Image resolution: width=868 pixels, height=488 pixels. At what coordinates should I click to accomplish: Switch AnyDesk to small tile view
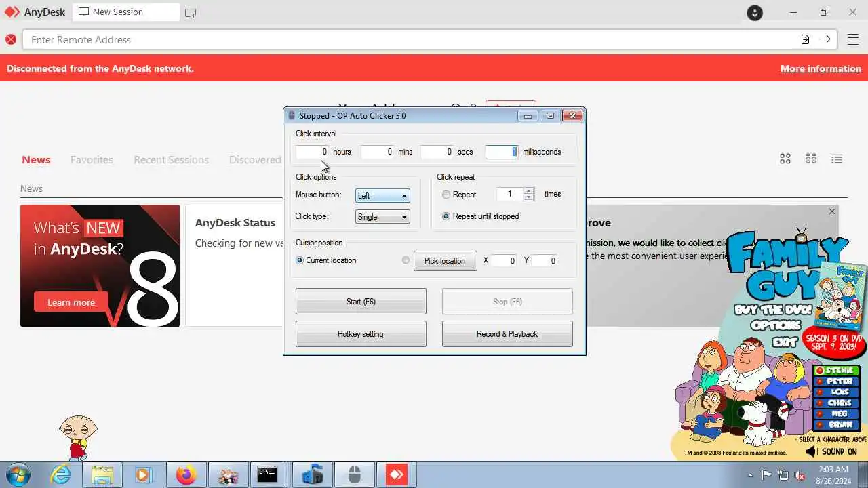811,159
